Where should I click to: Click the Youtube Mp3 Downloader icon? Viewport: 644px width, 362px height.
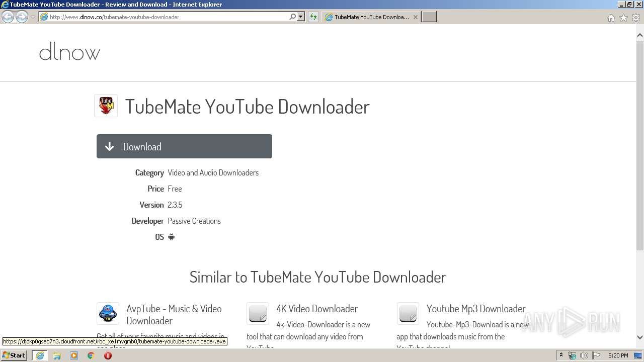(x=408, y=314)
